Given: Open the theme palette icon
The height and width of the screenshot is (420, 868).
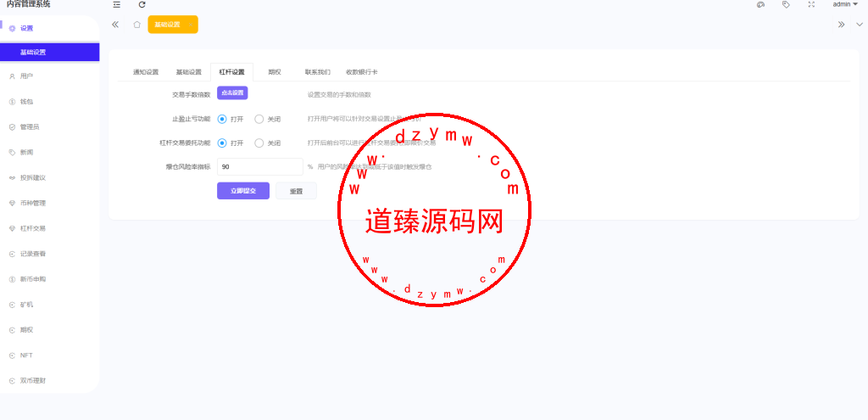Looking at the screenshot, I should [x=760, y=4].
